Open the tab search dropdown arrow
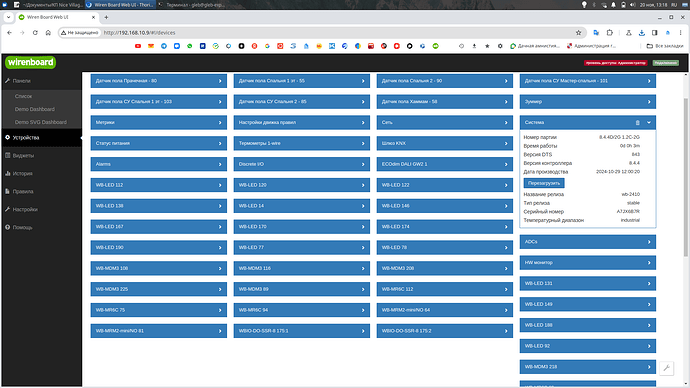690x388 pixels. point(8,17)
